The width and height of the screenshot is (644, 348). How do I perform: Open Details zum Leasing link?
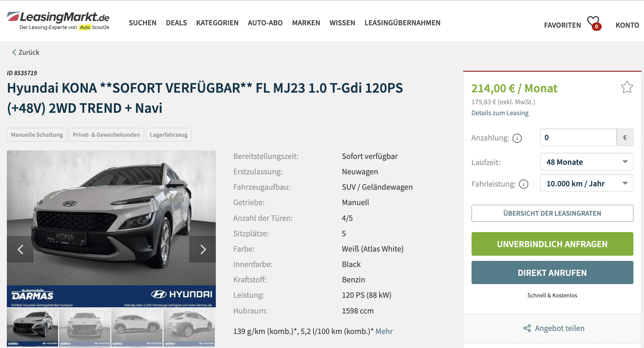pos(500,113)
